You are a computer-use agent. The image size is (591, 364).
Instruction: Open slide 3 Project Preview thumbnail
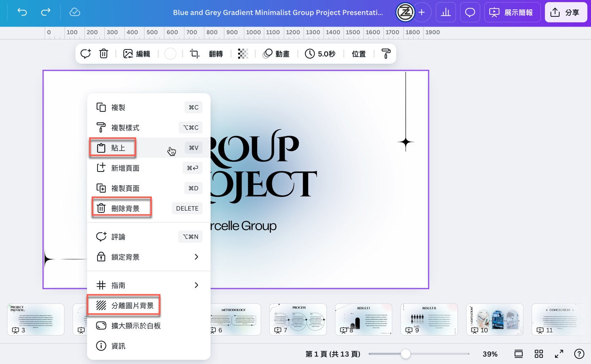click(36, 319)
